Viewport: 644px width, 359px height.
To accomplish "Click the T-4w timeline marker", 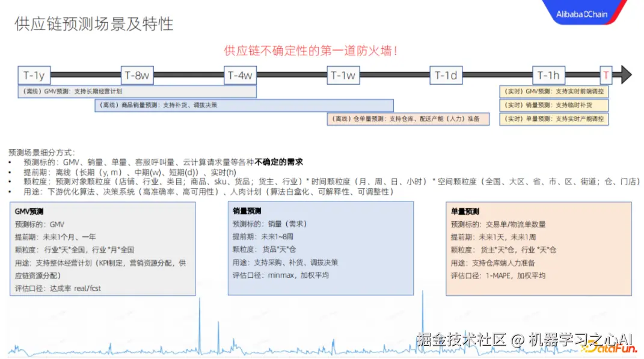I will pyautogui.click(x=240, y=75).
